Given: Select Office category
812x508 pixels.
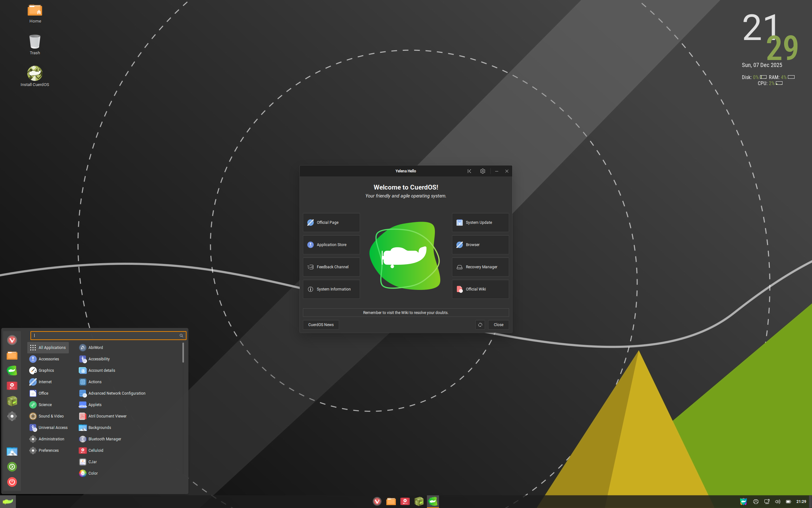Looking at the screenshot, I should click(48, 393).
